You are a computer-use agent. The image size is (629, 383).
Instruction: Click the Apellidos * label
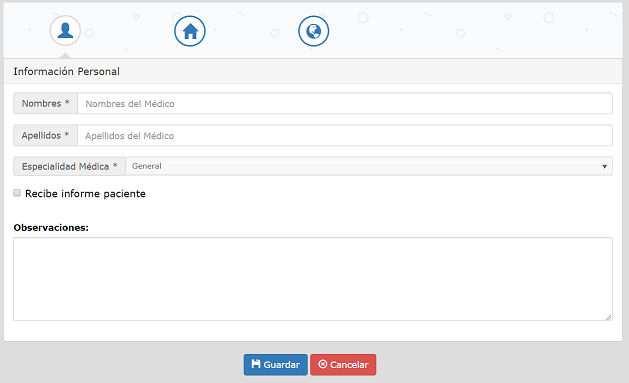coord(45,136)
